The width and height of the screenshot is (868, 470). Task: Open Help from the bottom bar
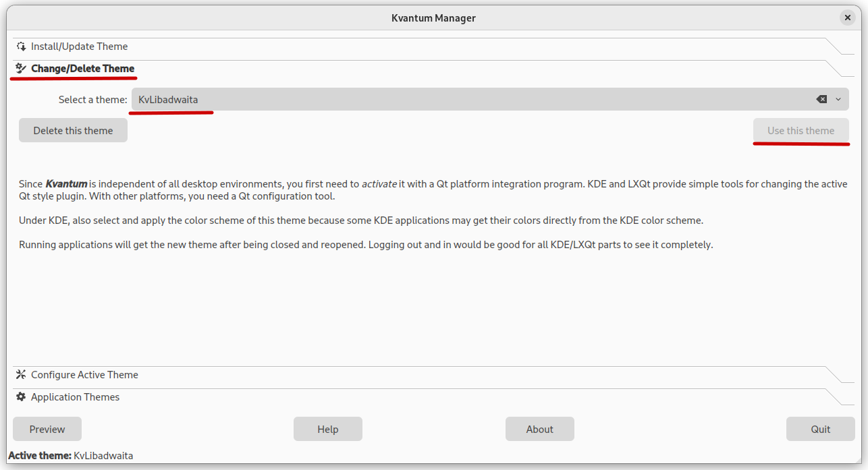[328, 429]
